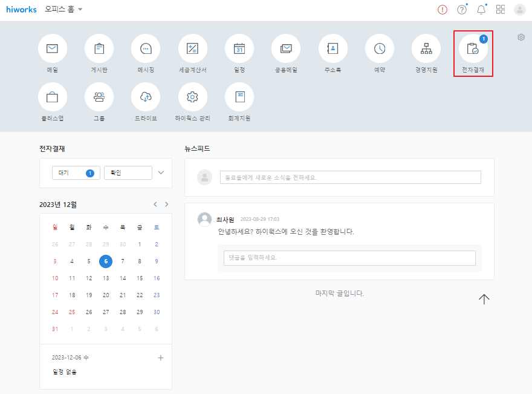
Task: Select December 23 in calendar
Action: pos(157,295)
